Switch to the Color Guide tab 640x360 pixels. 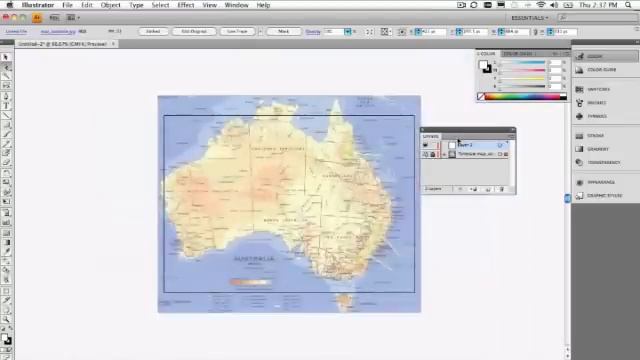click(518, 53)
